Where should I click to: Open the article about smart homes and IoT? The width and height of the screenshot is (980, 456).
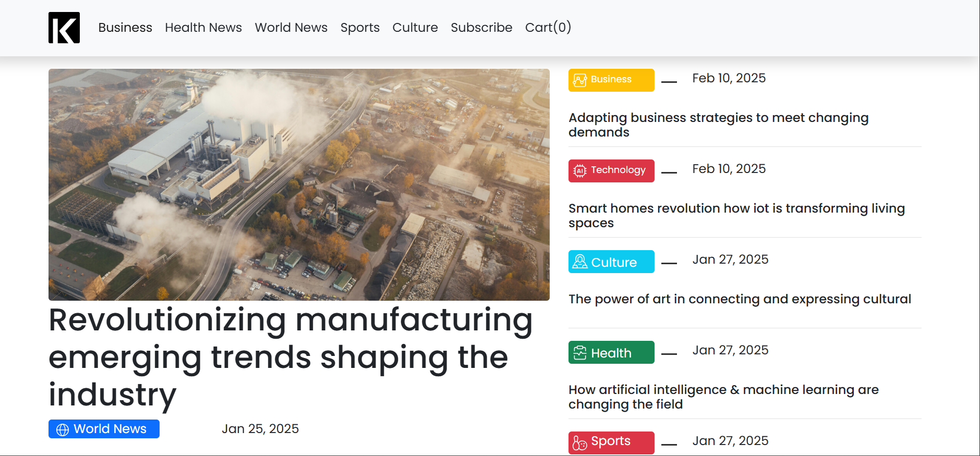736,215
